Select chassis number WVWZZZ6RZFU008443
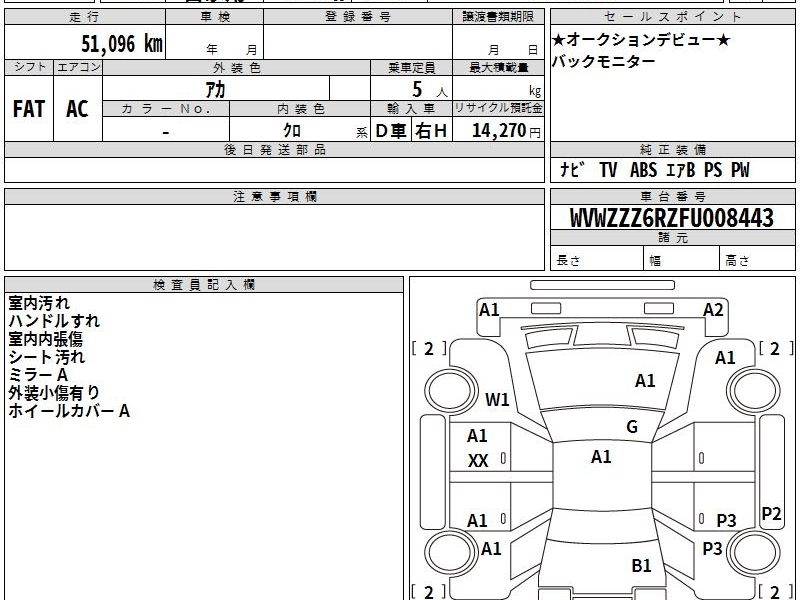 [672, 218]
